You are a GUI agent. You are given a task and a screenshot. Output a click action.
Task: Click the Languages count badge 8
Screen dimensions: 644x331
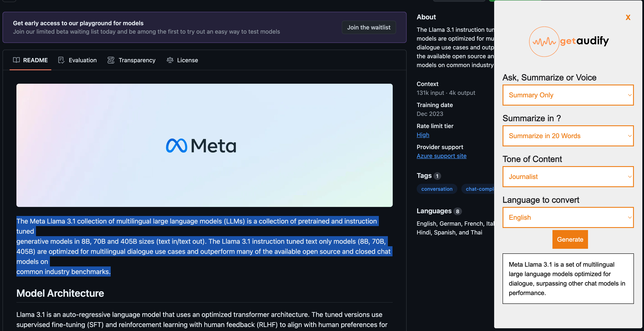[457, 211]
